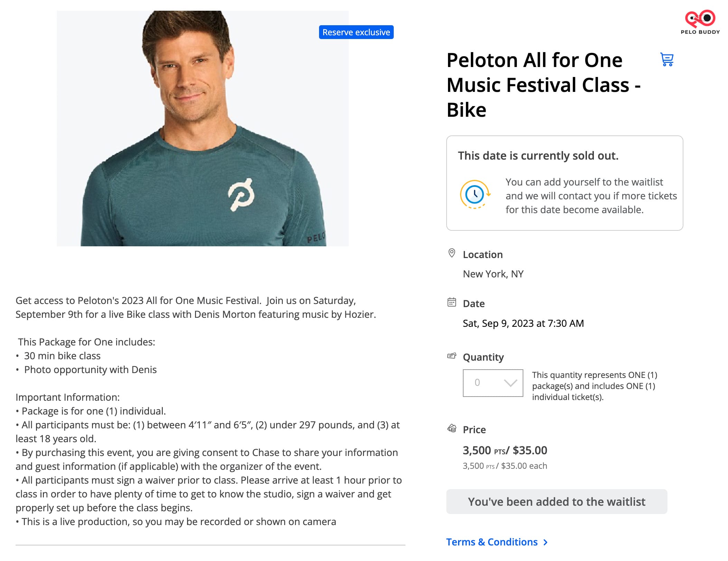Click the calendar icon beside Date
The image size is (728, 561).
coord(451,303)
